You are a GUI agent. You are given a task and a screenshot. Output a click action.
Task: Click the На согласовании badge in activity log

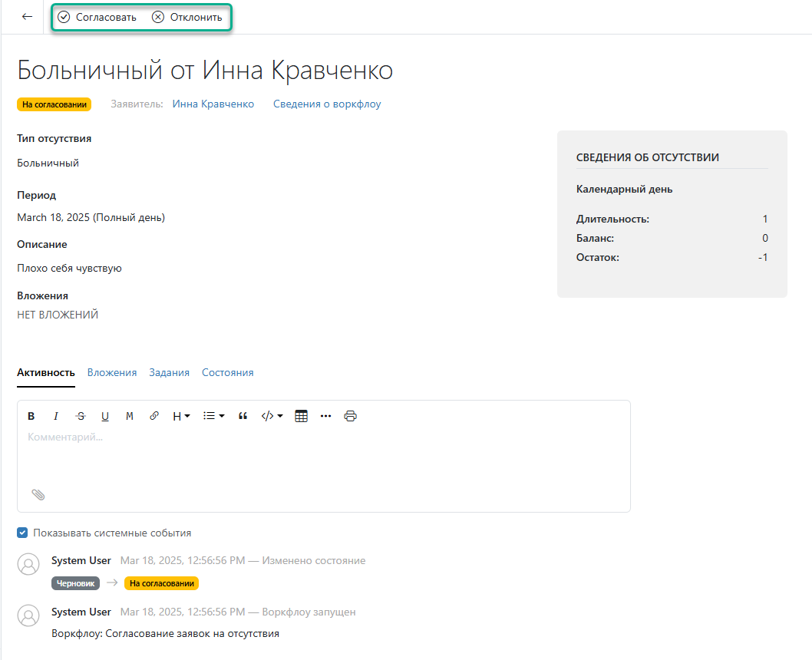click(162, 583)
